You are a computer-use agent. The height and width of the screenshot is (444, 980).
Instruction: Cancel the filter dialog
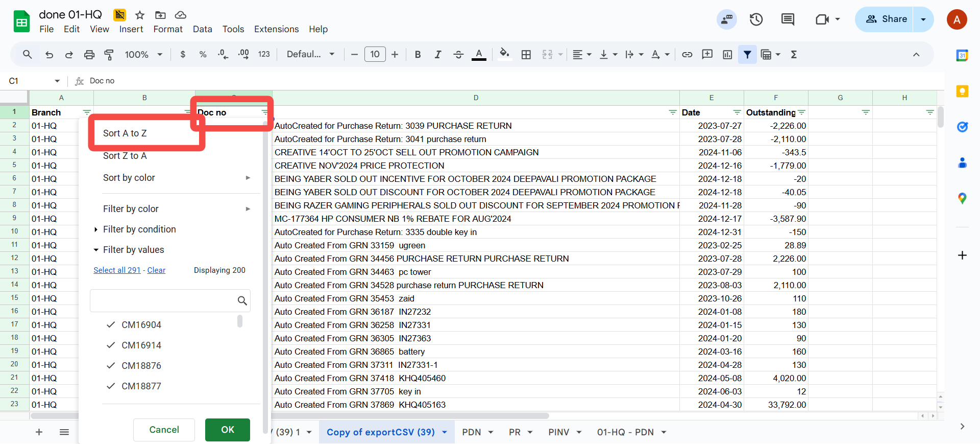pos(164,430)
